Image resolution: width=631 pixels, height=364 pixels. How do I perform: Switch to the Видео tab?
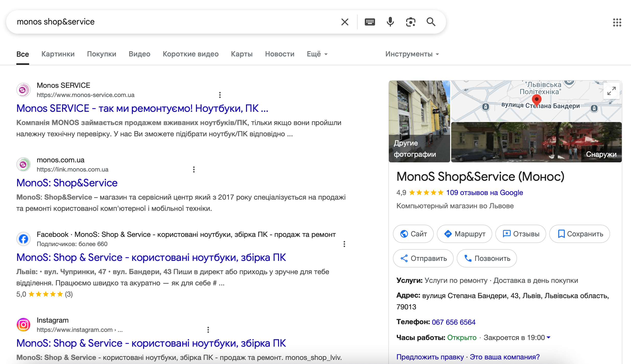[x=139, y=54]
